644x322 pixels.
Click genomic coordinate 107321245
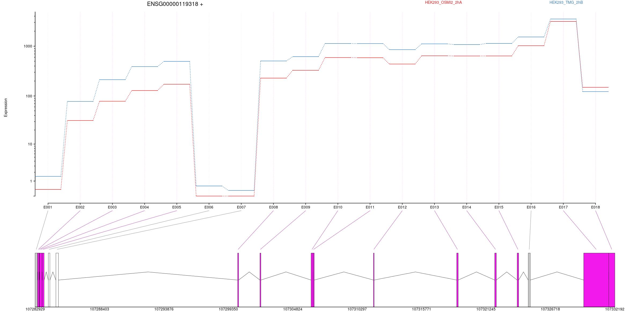click(486, 309)
